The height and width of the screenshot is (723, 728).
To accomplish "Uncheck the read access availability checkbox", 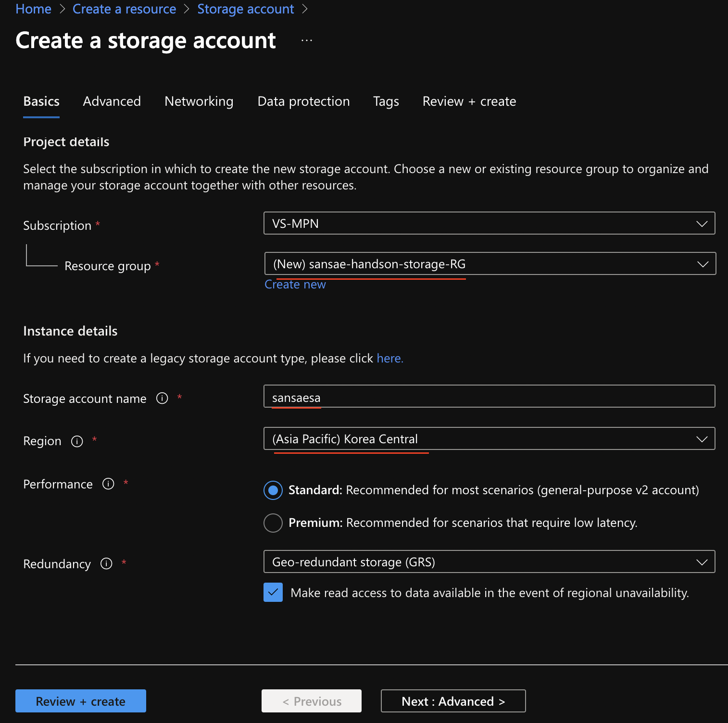I will 273,593.
